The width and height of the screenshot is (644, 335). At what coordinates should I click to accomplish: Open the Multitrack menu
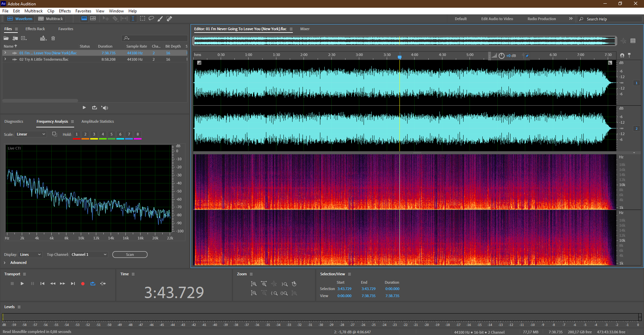coord(34,11)
